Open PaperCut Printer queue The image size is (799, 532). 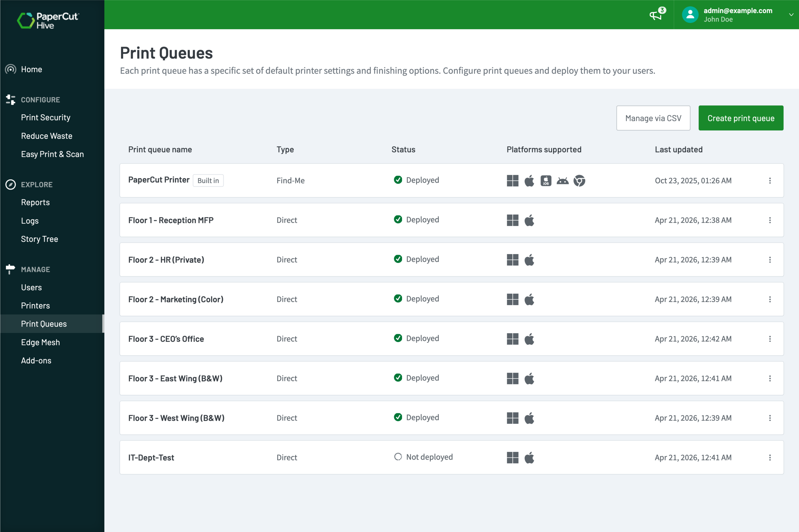pos(159,180)
